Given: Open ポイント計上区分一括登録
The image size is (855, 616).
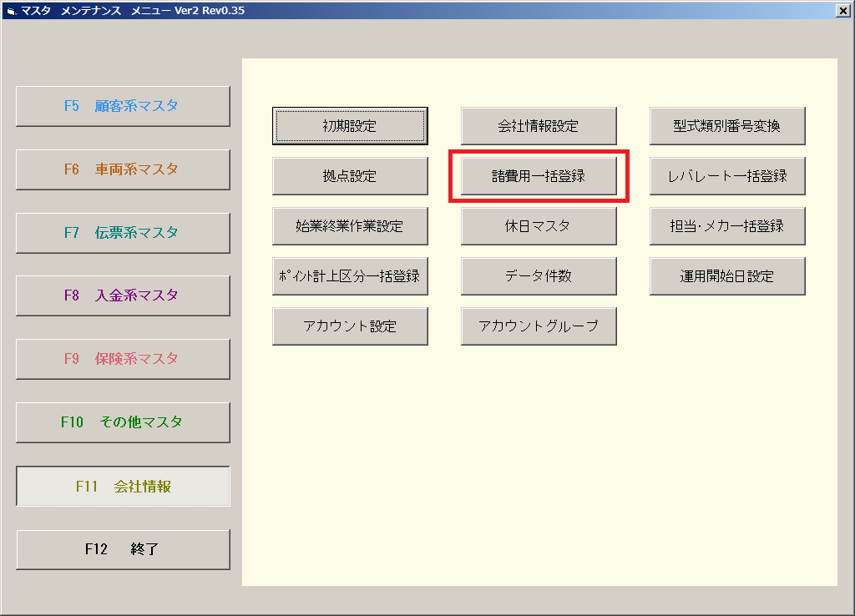Looking at the screenshot, I should (350, 276).
